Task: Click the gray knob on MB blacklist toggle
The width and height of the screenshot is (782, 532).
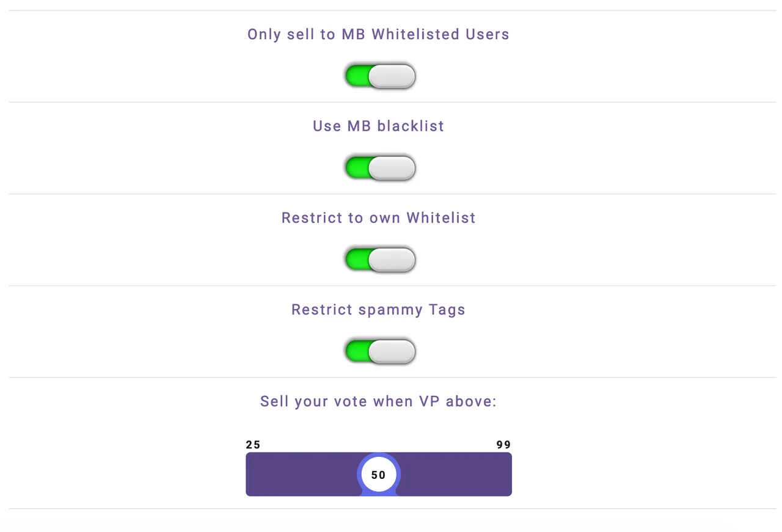Action: pos(392,168)
